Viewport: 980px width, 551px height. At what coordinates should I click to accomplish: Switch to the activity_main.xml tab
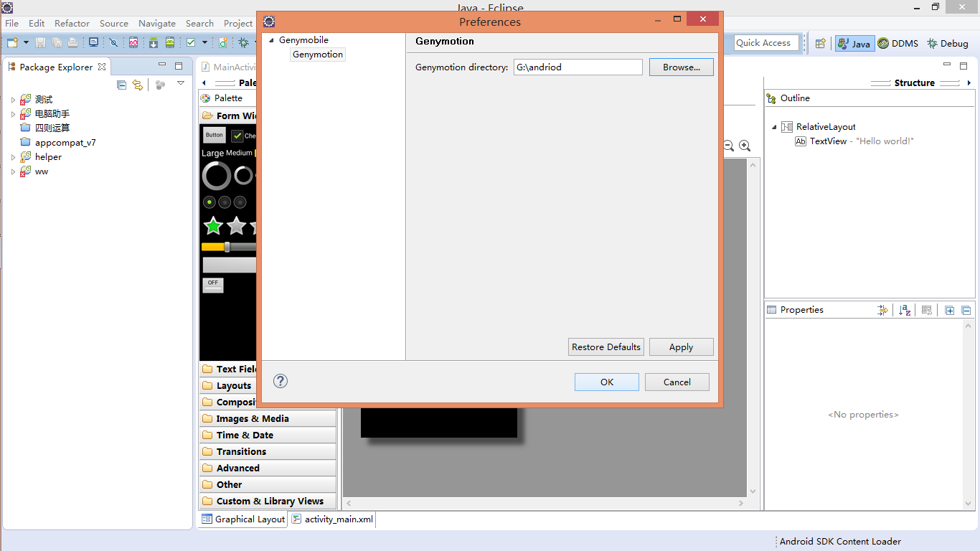pos(332,519)
